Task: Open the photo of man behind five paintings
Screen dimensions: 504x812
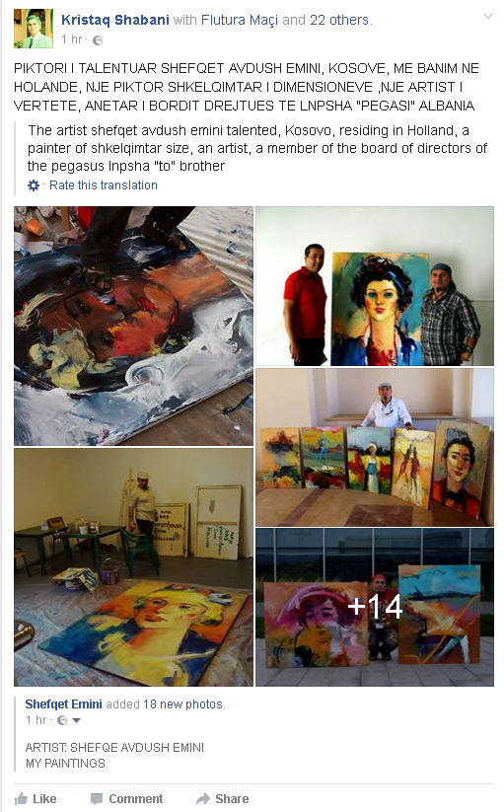Action: (375, 447)
